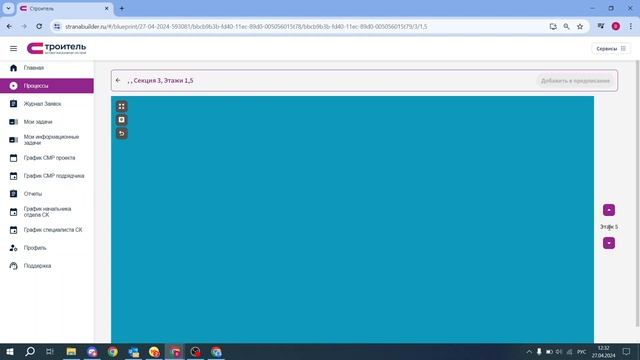This screenshot has width=640, height=360.
Task: Click the install app icon in address bar
Action: click(x=553, y=27)
